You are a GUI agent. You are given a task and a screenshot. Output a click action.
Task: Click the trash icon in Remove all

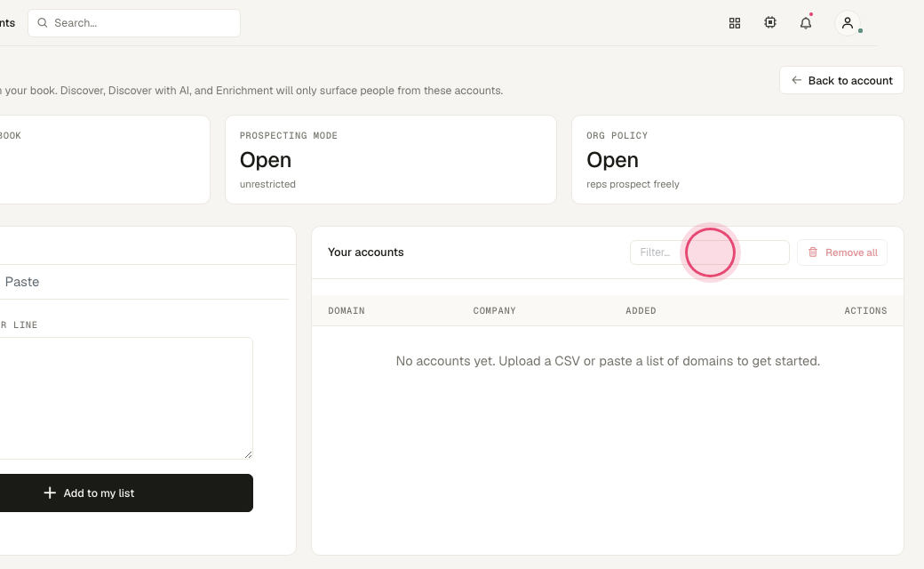(813, 252)
